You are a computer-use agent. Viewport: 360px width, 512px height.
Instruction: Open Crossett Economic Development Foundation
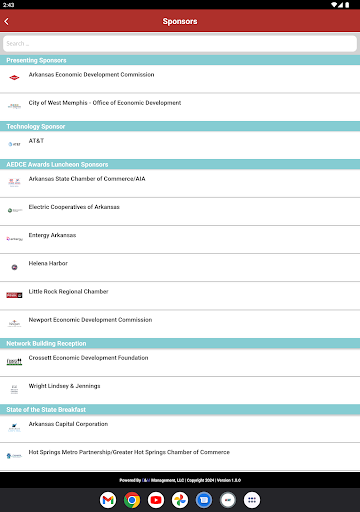180,362
